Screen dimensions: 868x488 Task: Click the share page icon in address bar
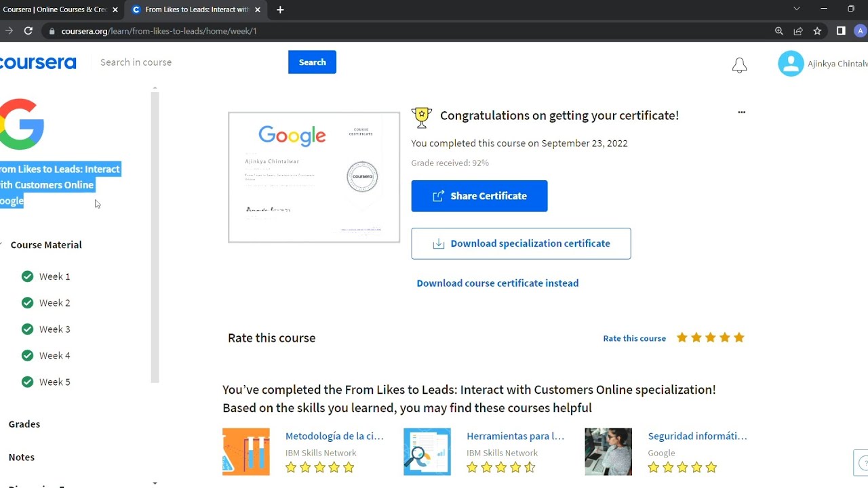(798, 30)
